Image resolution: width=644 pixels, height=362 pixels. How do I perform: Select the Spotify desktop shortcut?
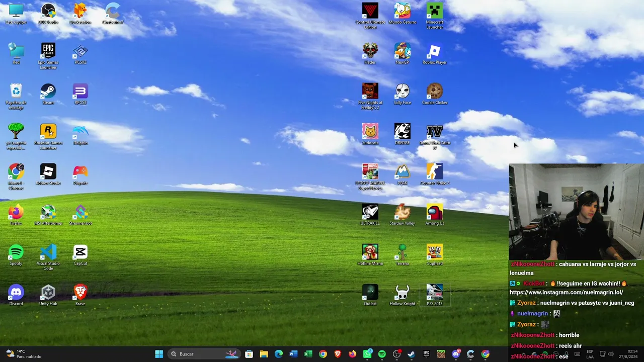click(16, 255)
